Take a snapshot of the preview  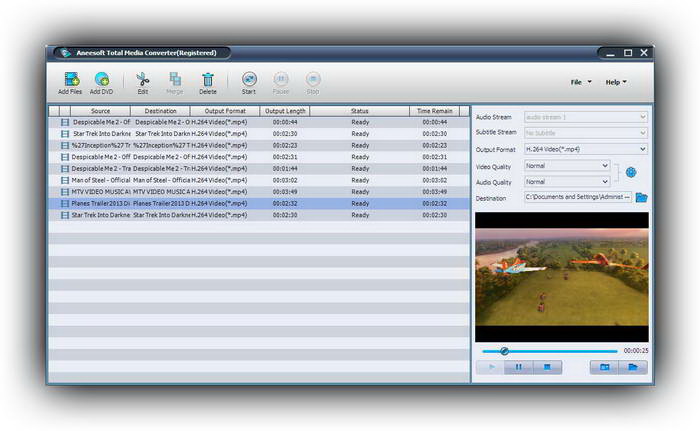(604, 367)
